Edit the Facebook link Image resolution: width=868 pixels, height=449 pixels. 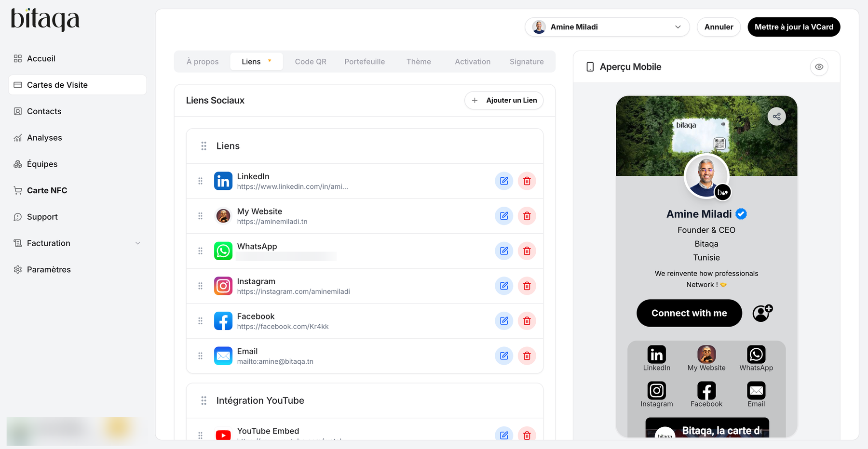coord(504,321)
